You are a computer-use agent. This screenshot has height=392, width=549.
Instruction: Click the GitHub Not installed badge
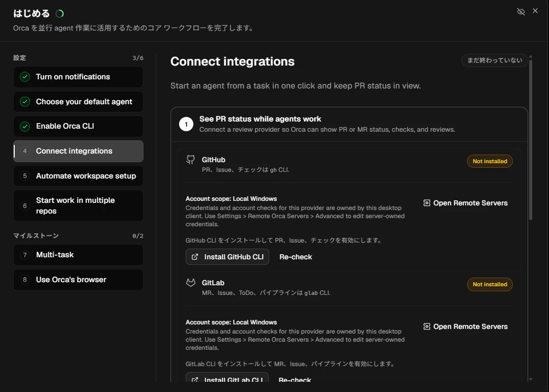click(490, 161)
